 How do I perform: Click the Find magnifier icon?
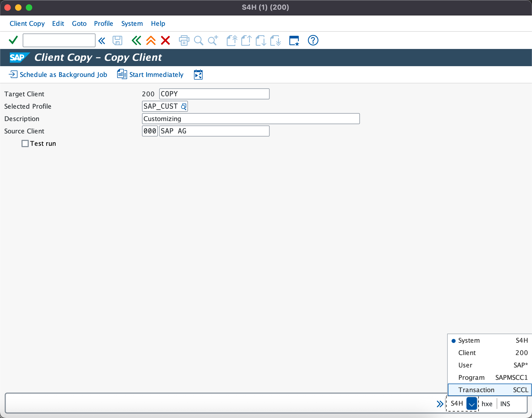(198, 41)
